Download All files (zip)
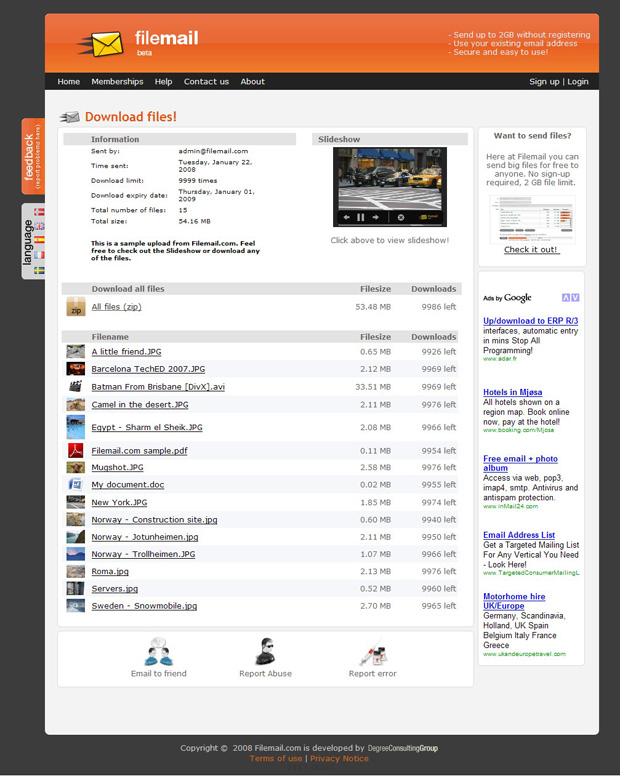The image size is (620, 776). (116, 307)
